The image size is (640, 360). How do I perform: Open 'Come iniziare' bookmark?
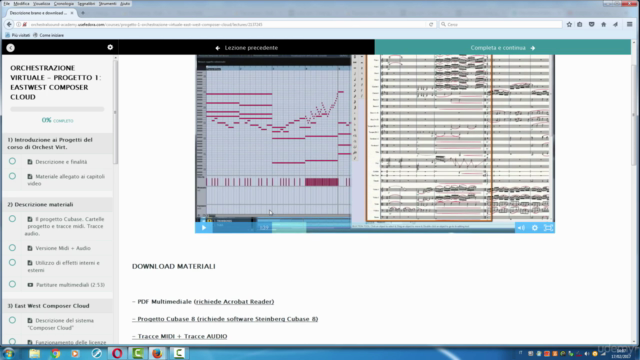pyautogui.click(x=48, y=36)
